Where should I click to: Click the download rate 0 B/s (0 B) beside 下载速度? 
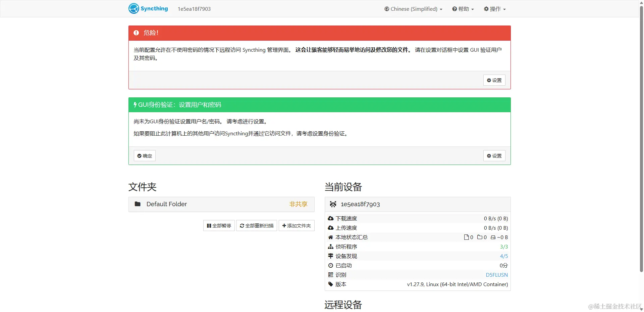[x=496, y=218]
